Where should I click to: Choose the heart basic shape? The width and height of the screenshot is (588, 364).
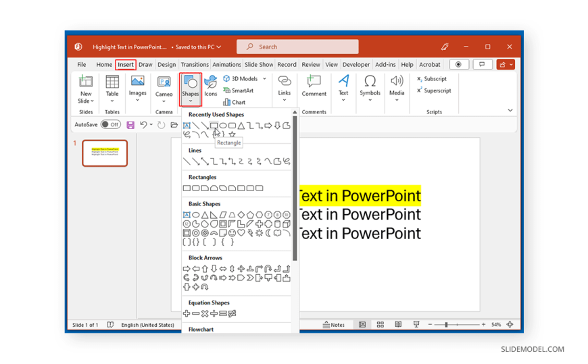pos(241,233)
